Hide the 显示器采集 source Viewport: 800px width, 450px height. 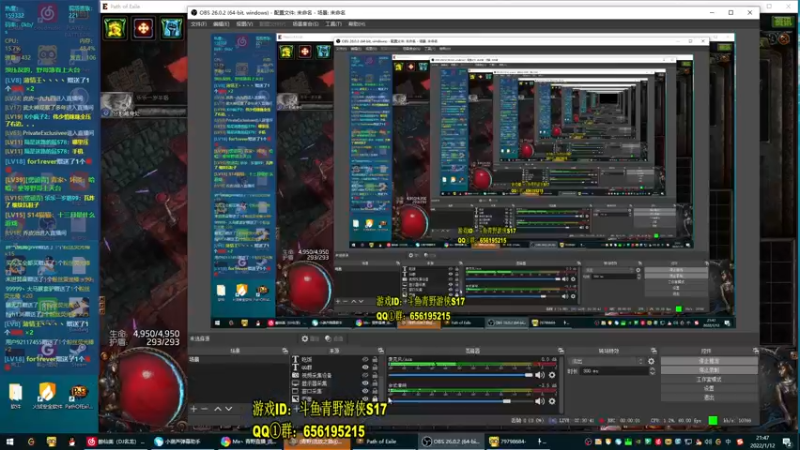tap(365, 383)
